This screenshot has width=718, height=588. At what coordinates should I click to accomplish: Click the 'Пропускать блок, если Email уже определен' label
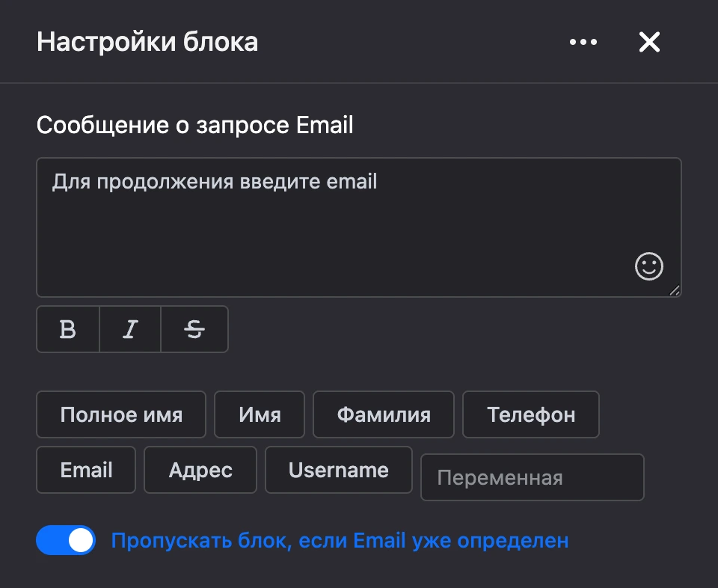pyautogui.click(x=340, y=541)
